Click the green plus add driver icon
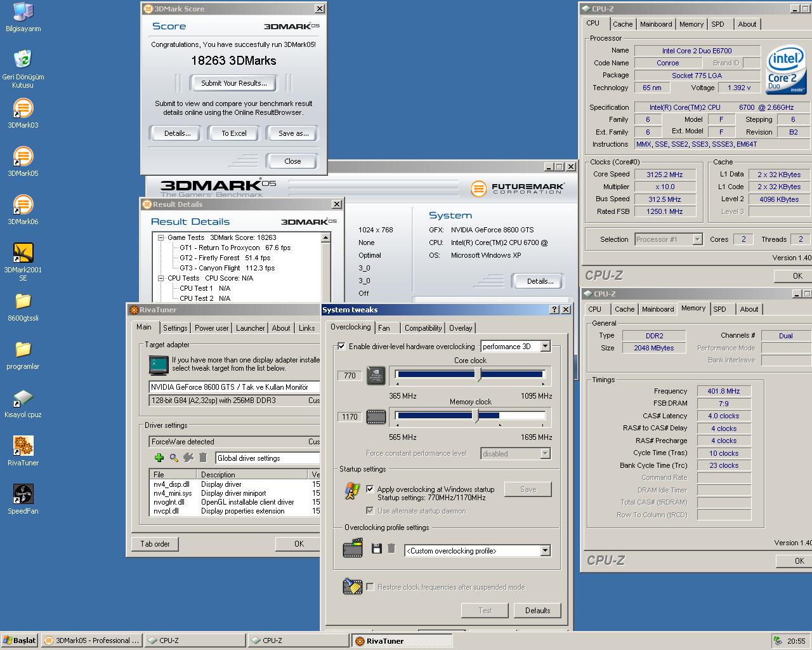The height and width of the screenshot is (650, 812). [159, 458]
